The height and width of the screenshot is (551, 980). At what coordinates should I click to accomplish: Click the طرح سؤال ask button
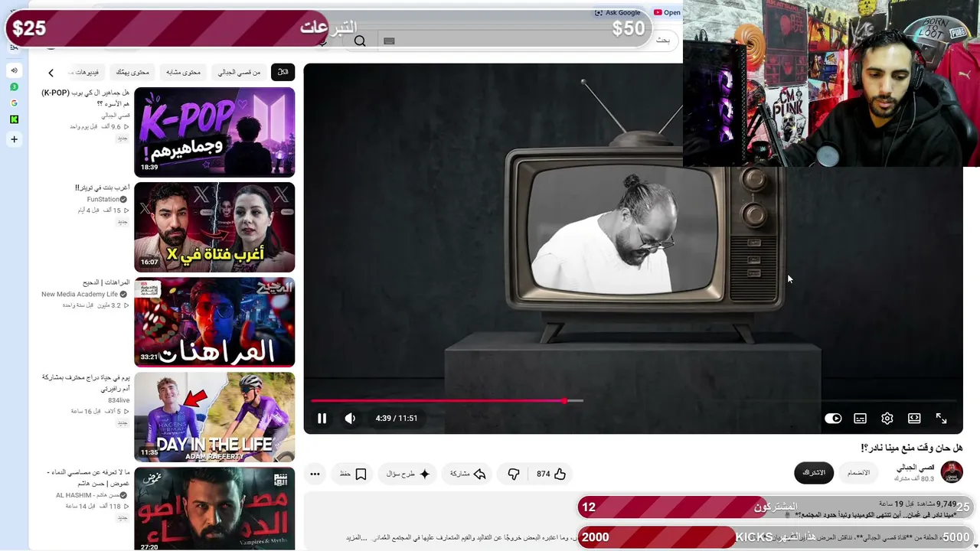coord(407,474)
